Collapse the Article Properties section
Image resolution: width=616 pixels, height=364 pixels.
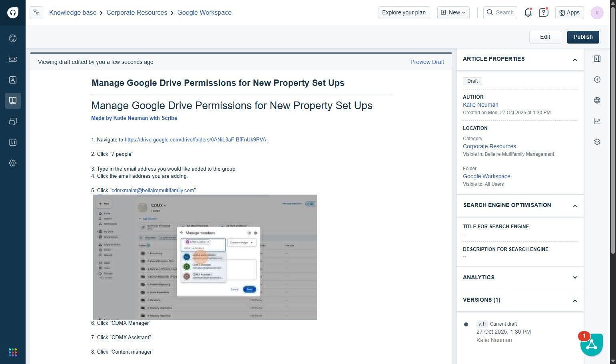coord(575,60)
